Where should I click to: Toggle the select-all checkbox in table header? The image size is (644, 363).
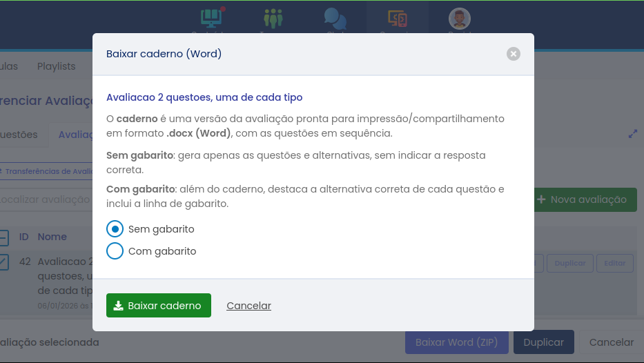(3, 238)
